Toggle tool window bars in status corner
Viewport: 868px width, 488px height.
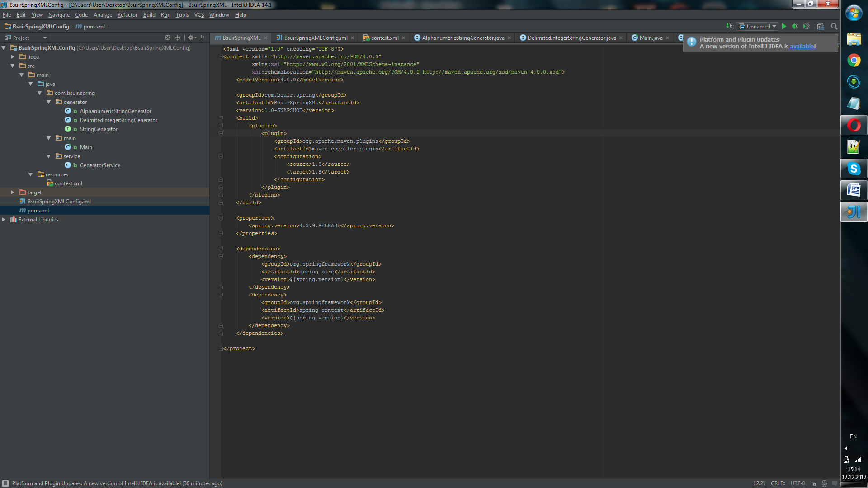(x=5, y=483)
